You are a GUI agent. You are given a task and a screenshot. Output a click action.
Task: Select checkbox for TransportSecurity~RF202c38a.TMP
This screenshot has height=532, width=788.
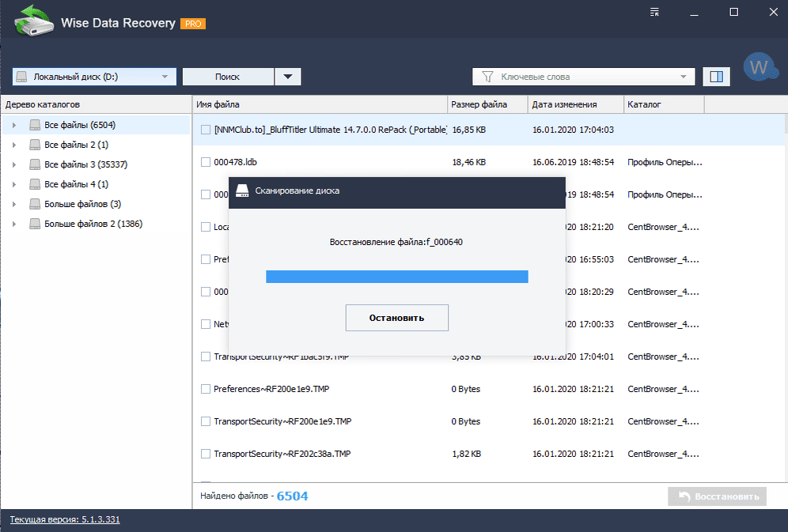[206, 454]
